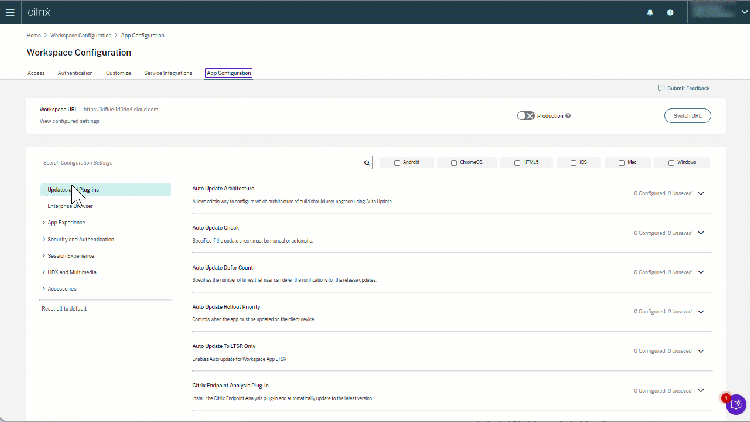The width and height of the screenshot is (750, 422).
Task: Toggle the Production switch
Action: tap(525, 116)
